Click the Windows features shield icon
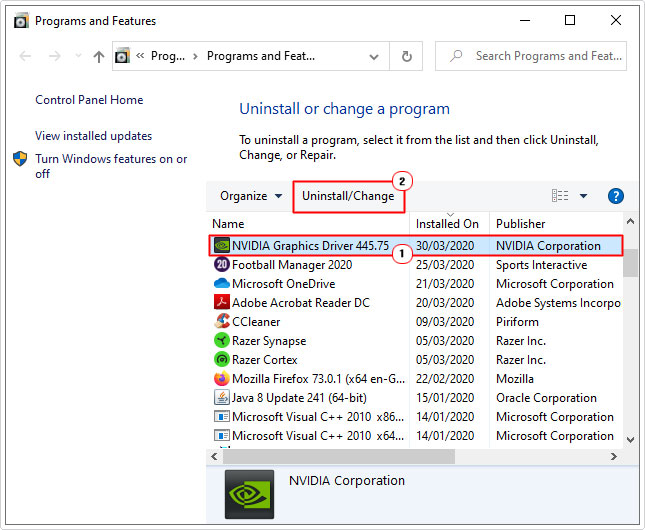 point(20,159)
